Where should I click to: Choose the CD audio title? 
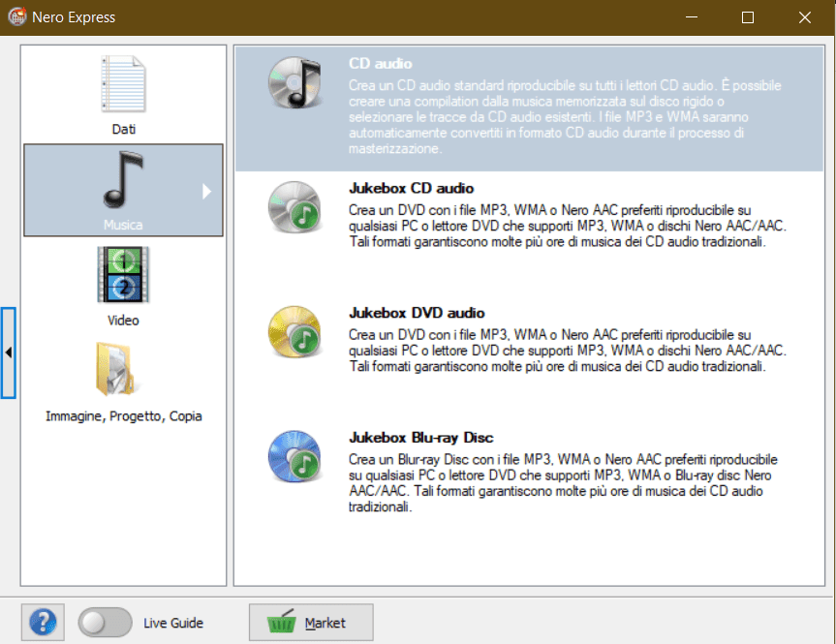click(x=380, y=64)
